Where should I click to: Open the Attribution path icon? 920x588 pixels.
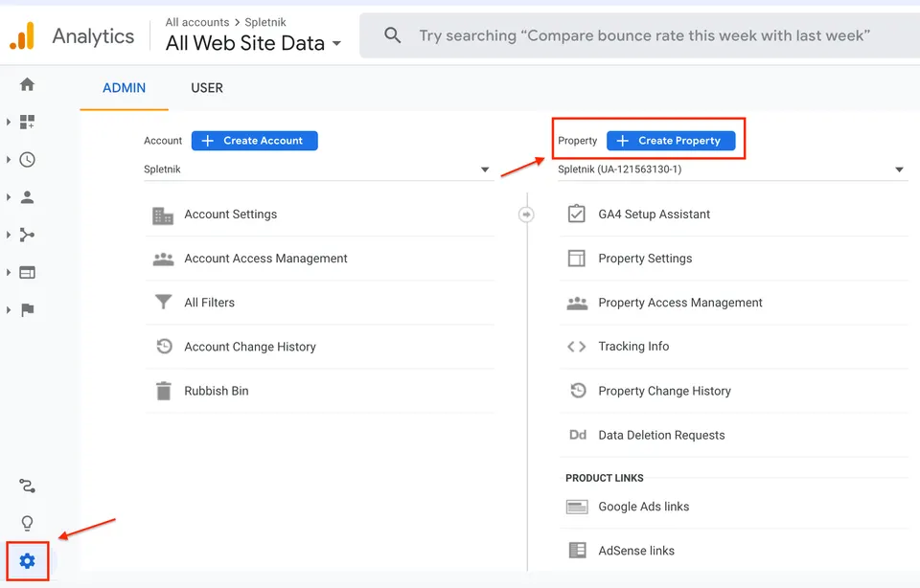click(27, 486)
